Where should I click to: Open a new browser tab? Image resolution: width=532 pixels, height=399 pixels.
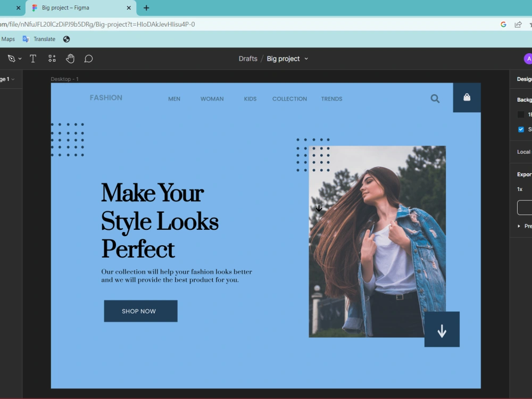146,8
